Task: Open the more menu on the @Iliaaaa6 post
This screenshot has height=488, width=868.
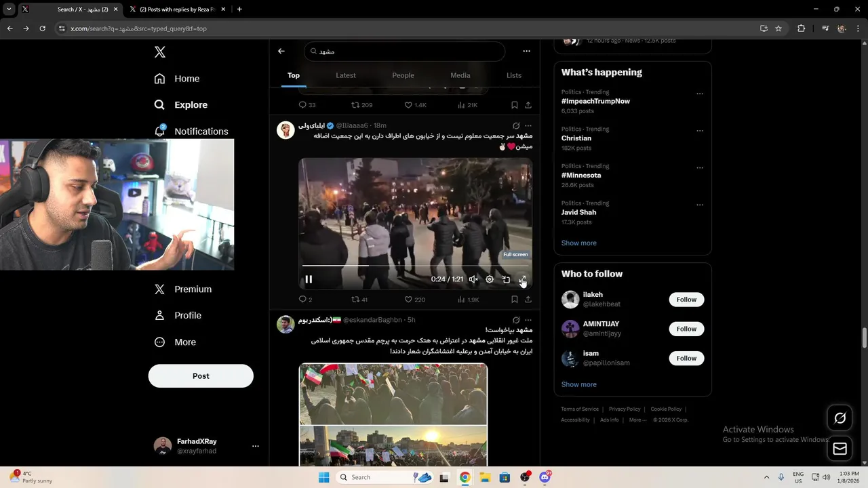Action: click(528, 125)
